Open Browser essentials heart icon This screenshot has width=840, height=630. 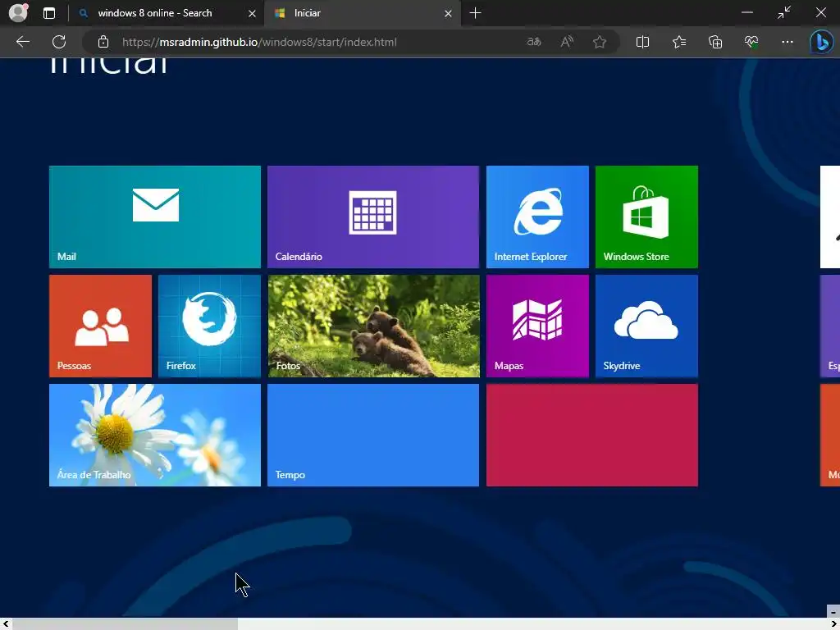tap(751, 42)
